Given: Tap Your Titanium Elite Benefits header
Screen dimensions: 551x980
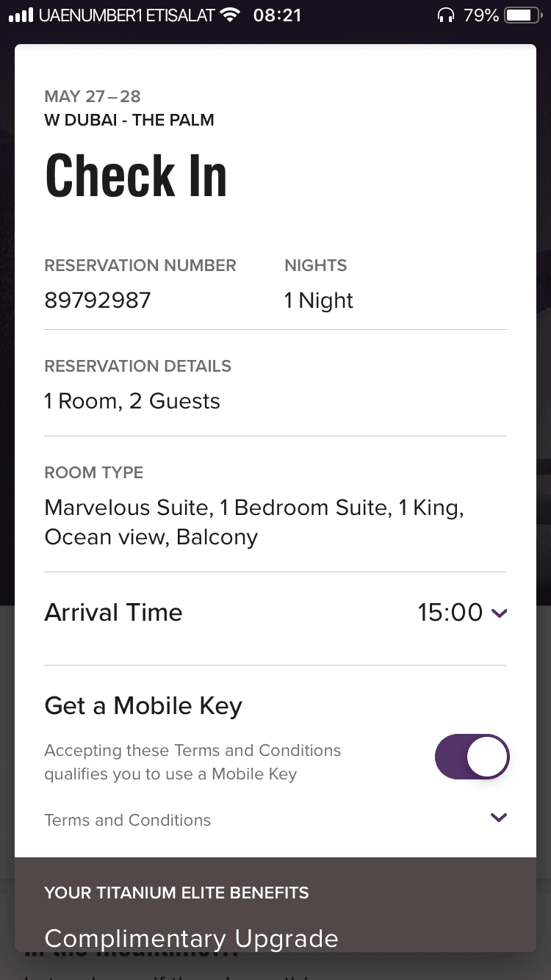Looking at the screenshot, I should (176, 893).
